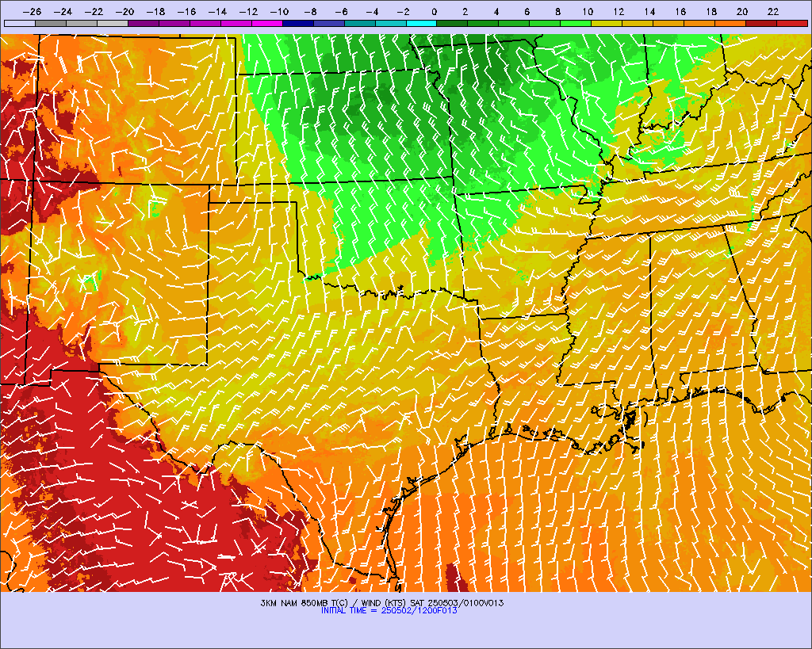Image resolution: width=812 pixels, height=649 pixels.
Task: Select the "-8" scale label
Action: 310,11
